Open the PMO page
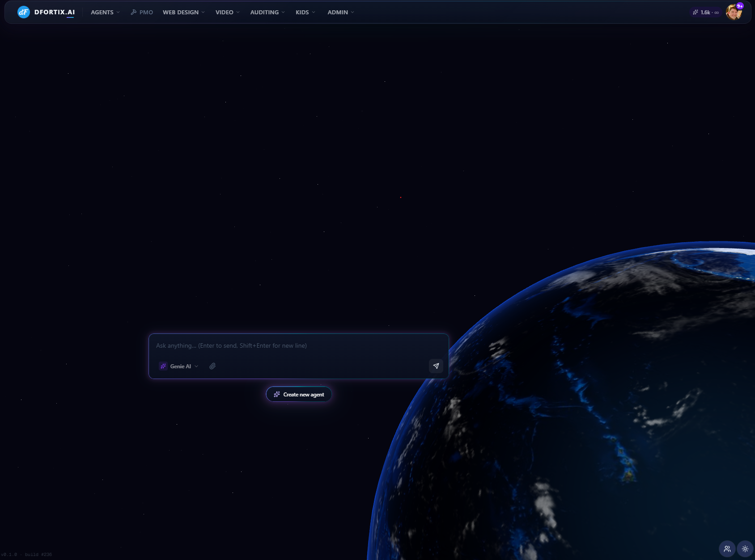Screen dimensions: 755x560 point(142,12)
